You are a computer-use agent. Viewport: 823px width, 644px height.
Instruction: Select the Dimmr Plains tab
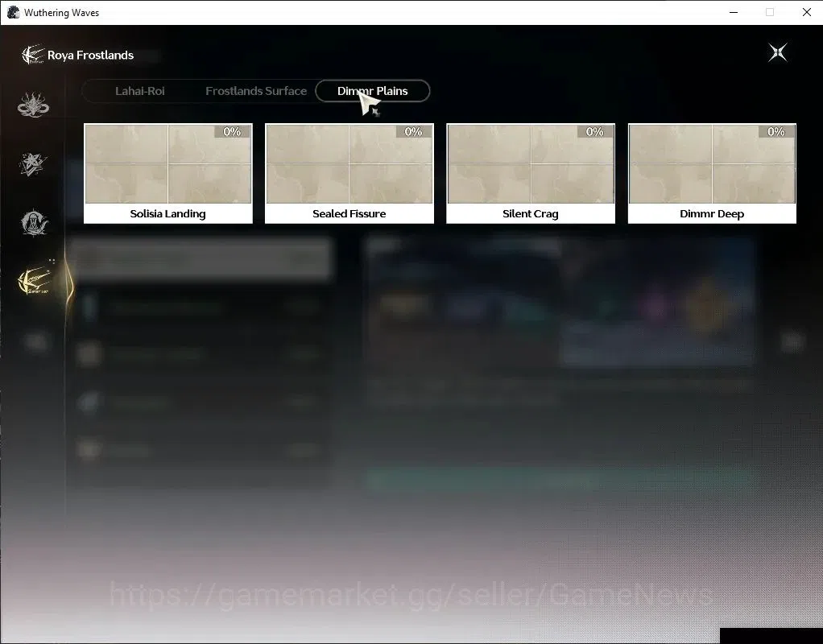373,91
